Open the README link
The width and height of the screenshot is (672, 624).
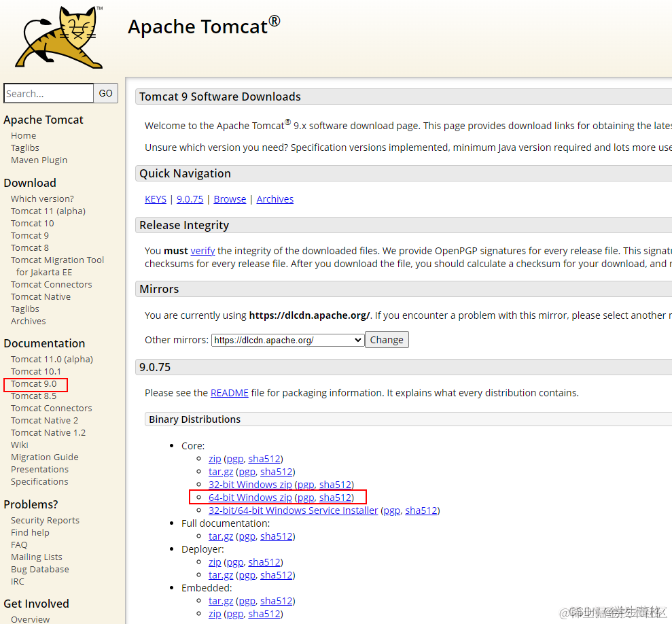[x=229, y=393]
